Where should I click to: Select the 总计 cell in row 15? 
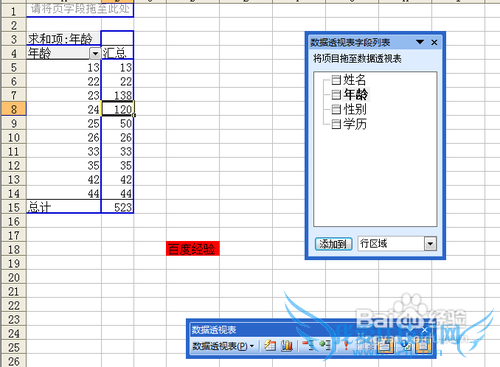(x=64, y=207)
